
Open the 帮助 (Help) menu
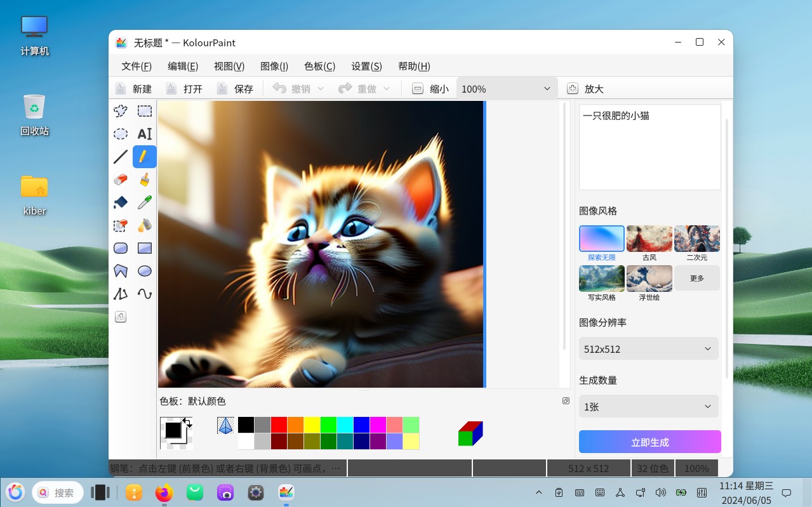click(414, 66)
